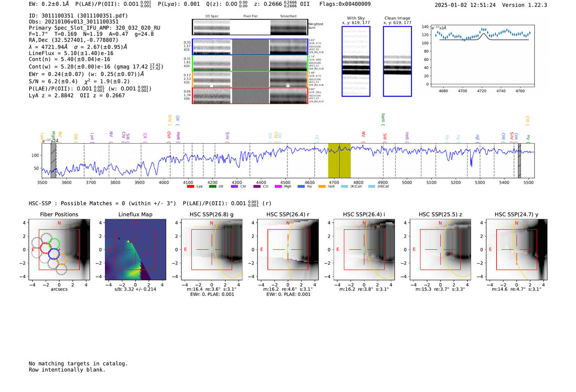Click the EW: 0.2±0.1Å header value

tap(49, 4)
